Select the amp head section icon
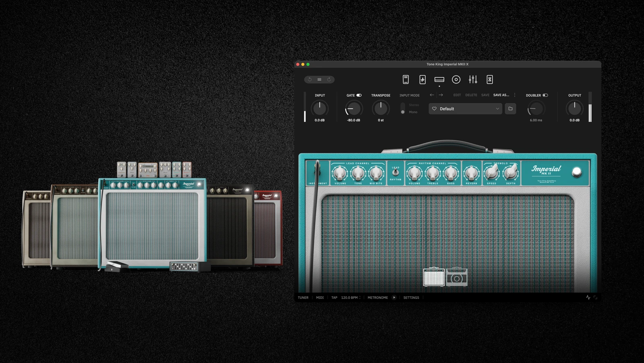644x363 pixels. click(x=439, y=80)
